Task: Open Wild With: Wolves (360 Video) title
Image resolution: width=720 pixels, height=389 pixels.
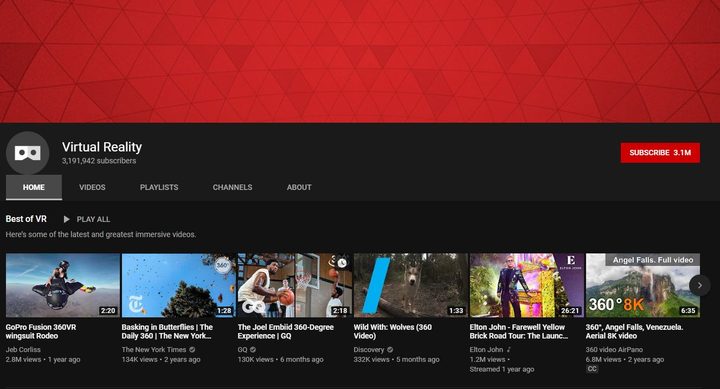Action: point(393,332)
